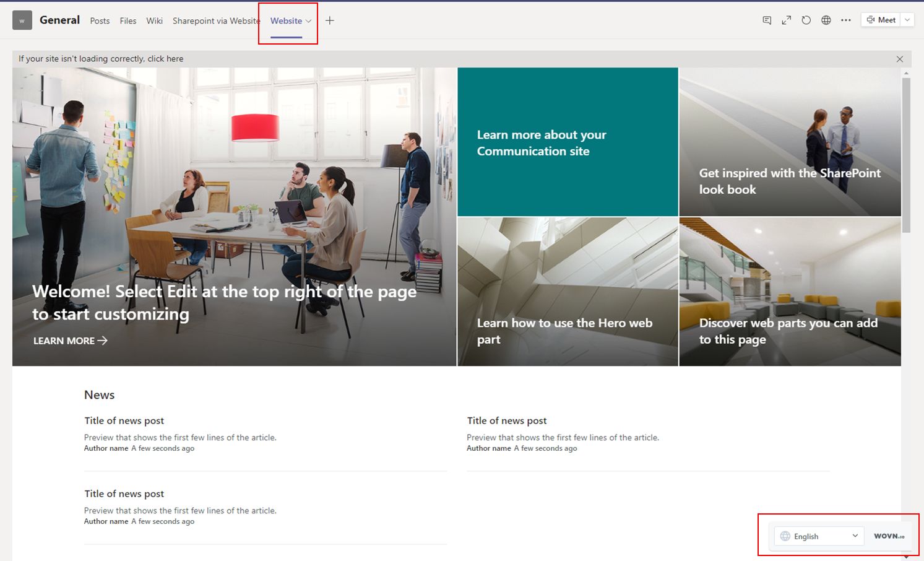The width and height of the screenshot is (924, 561).
Task: Dismiss the site loading notification bar
Action: [x=899, y=59]
